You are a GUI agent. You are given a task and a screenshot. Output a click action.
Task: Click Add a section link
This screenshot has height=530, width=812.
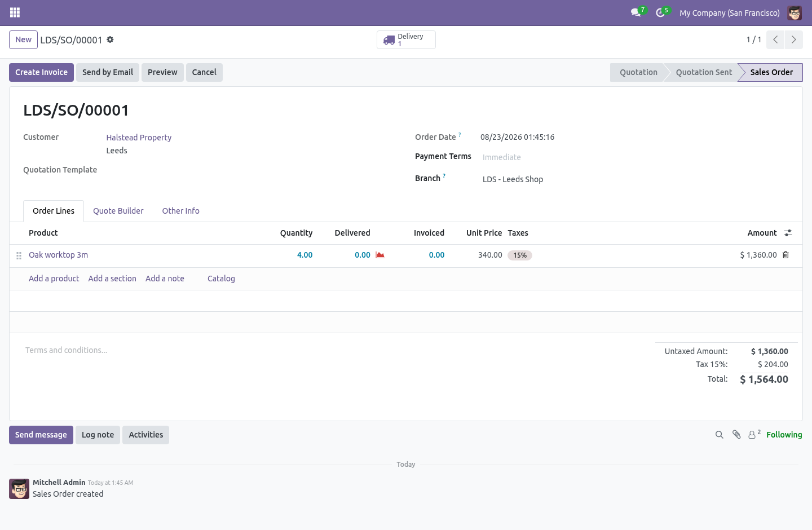coord(112,279)
